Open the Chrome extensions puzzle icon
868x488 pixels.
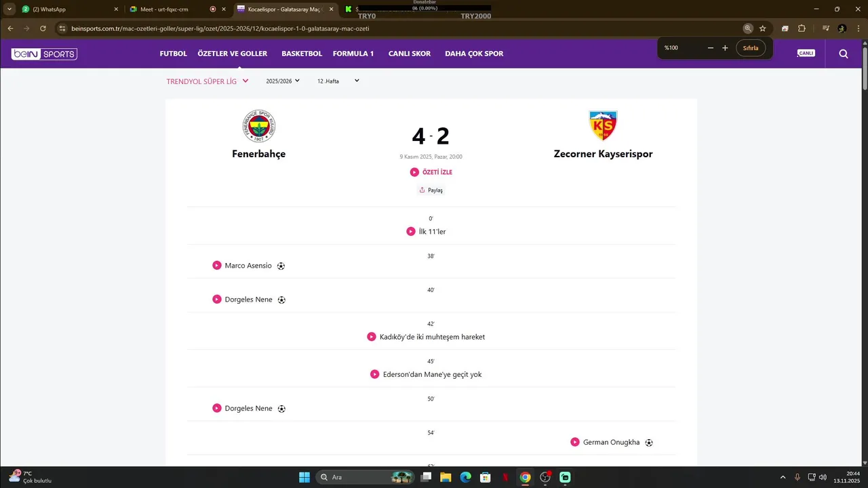(x=802, y=28)
